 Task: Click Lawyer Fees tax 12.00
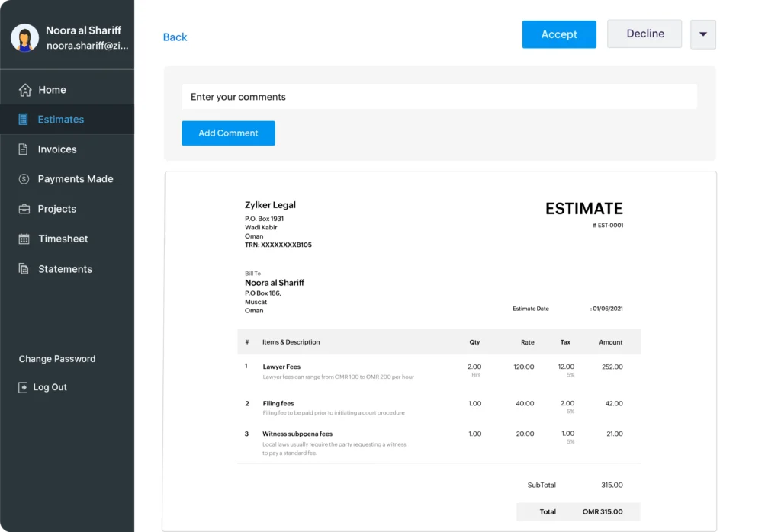[x=566, y=367]
